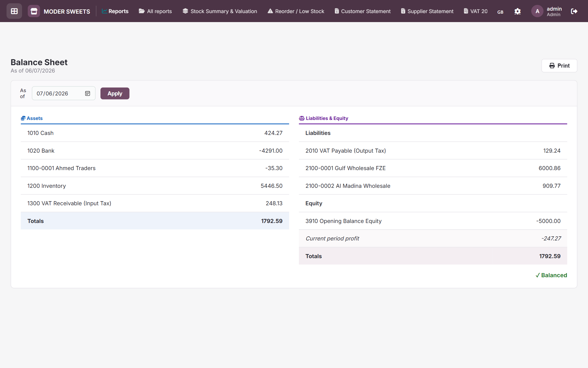Open the VAT 20 report
The height and width of the screenshot is (368, 588).
click(476, 11)
